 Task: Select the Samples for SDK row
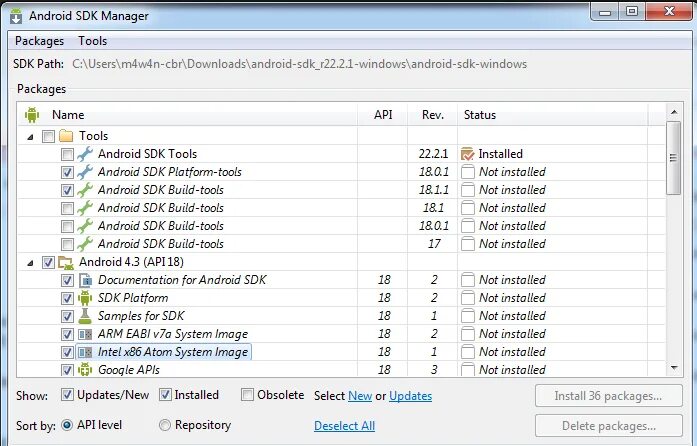point(340,316)
